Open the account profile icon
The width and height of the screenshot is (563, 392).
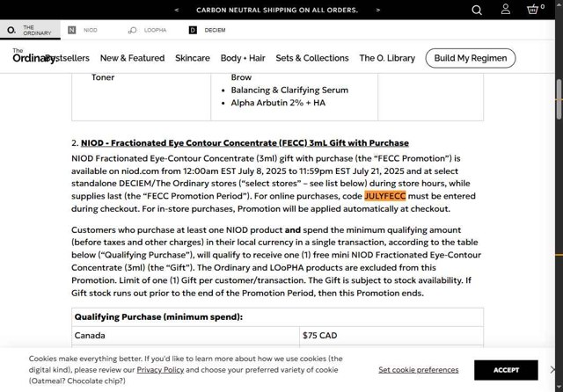[x=506, y=10]
